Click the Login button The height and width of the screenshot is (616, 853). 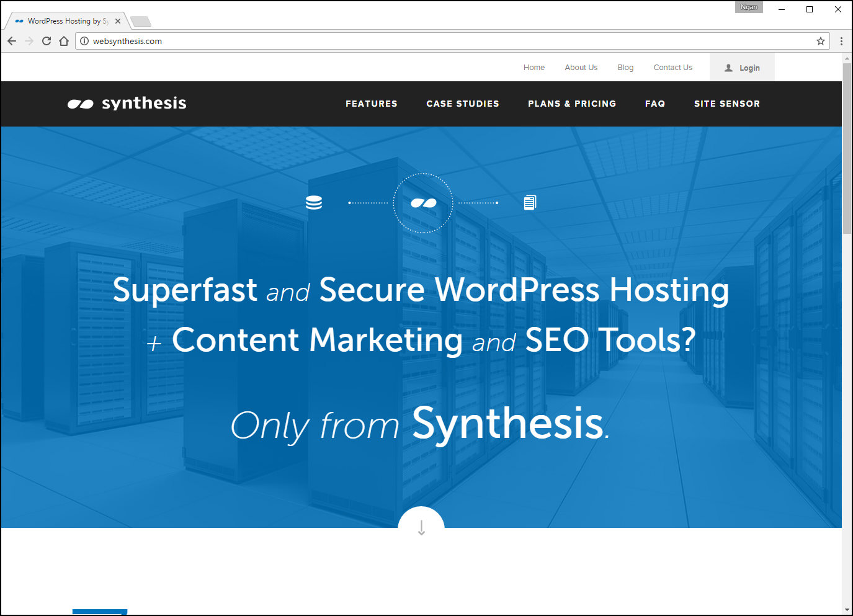pos(742,68)
